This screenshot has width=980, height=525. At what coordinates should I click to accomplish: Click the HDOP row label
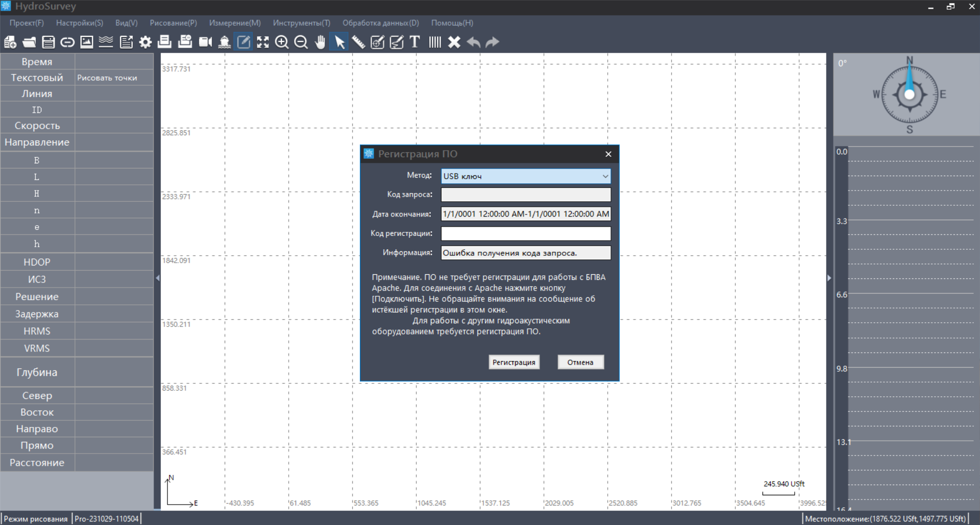click(37, 262)
